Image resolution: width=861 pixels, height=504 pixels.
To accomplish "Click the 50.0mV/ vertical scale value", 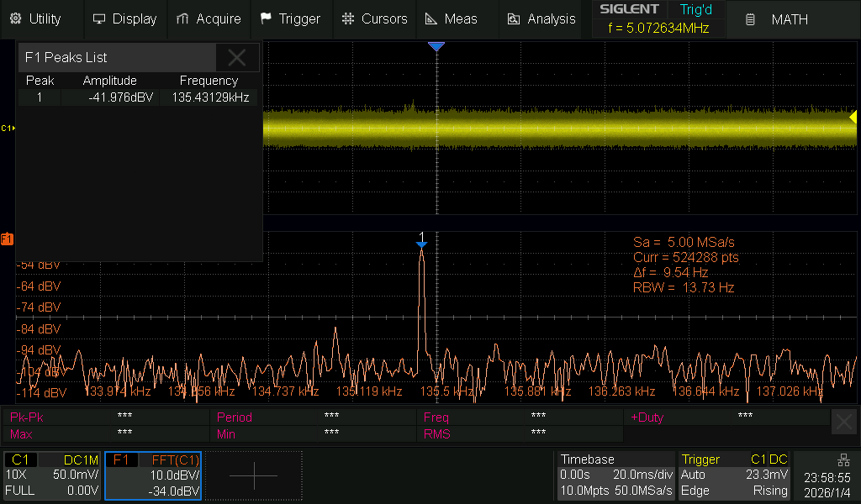I will pyautogui.click(x=76, y=475).
